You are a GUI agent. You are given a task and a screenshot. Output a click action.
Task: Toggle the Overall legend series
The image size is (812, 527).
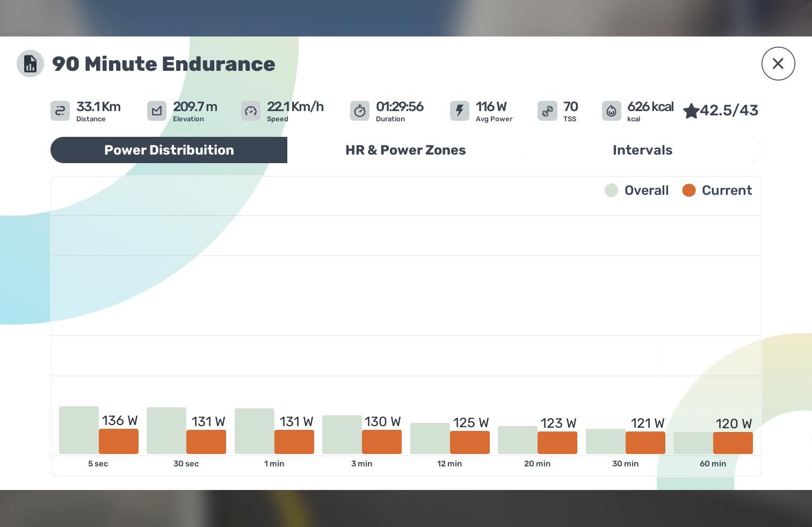tap(637, 191)
